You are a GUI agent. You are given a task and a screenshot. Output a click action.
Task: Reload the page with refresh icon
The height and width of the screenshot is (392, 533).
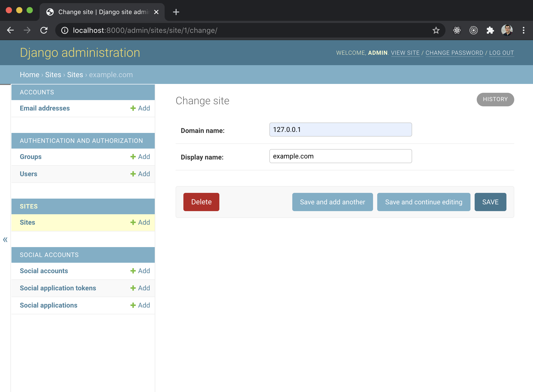click(x=44, y=30)
